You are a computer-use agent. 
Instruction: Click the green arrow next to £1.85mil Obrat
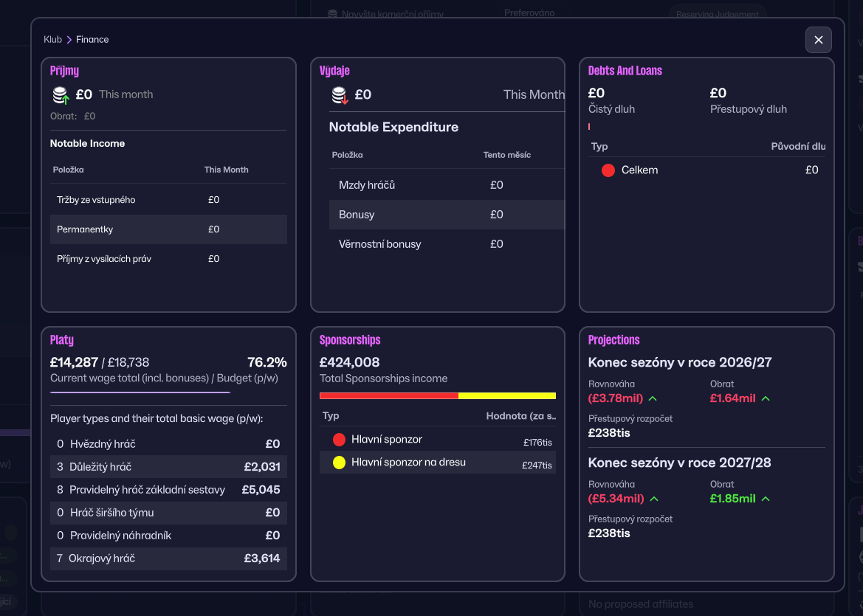pyautogui.click(x=766, y=499)
